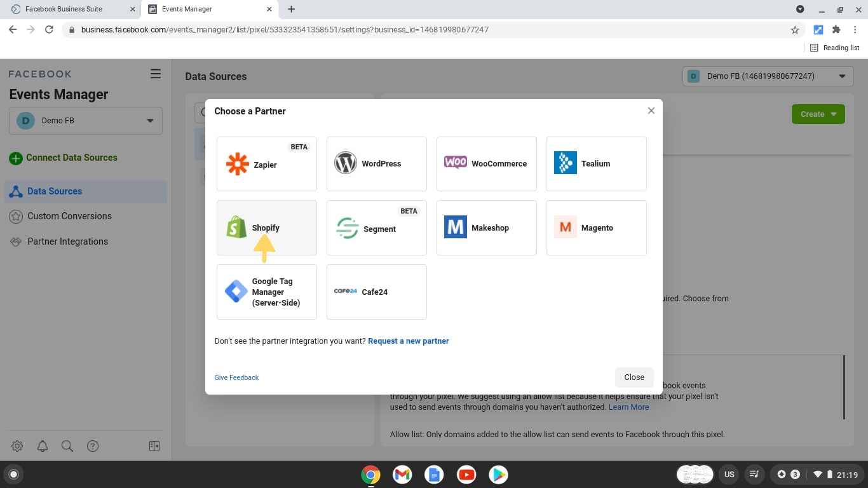The image size is (868, 488).
Task: Open a new browser tab
Action: pos(291,10)
